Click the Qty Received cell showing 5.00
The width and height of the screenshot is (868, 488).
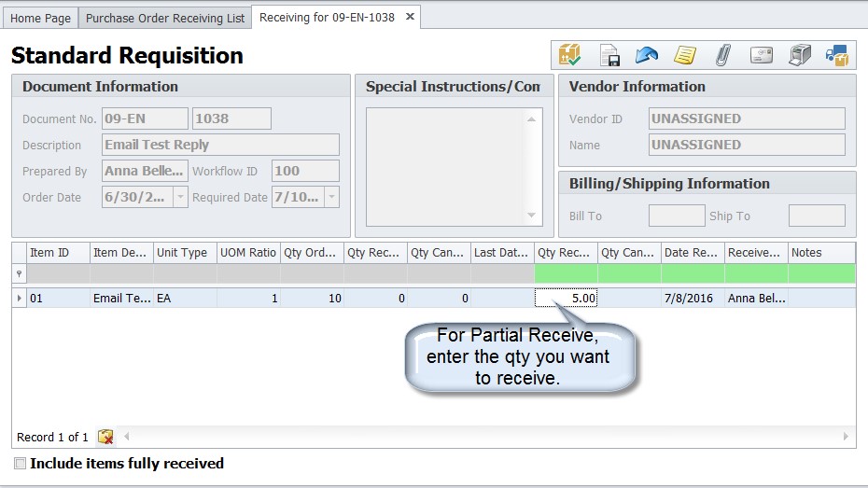pyautogui.click(x=567, y=299)
